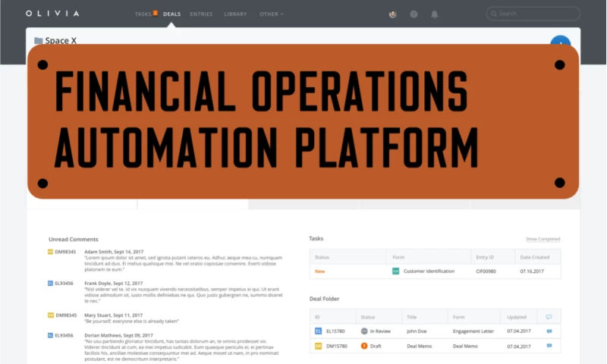This screenshot has height=364, width=607.
Task: Open the Frank Doyle Sept 12 comment
Action: tap(184, 292)
